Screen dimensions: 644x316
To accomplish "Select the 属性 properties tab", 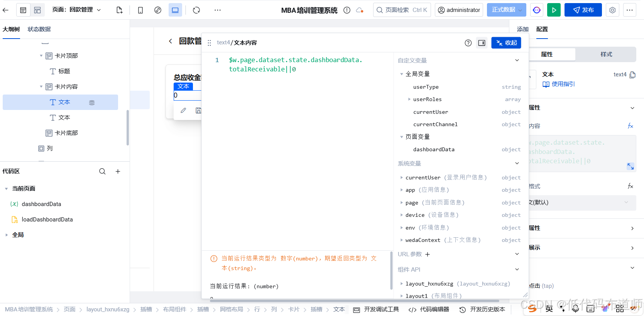I will [547, 54].
